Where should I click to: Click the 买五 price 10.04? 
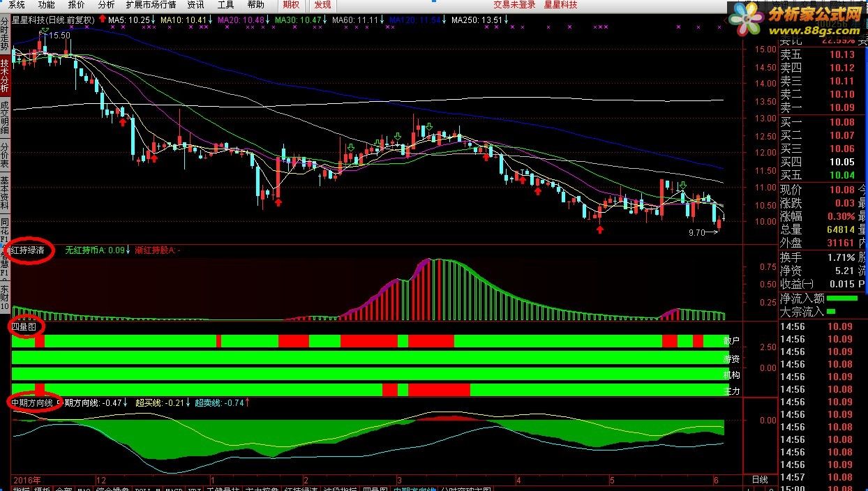(841, 175)
